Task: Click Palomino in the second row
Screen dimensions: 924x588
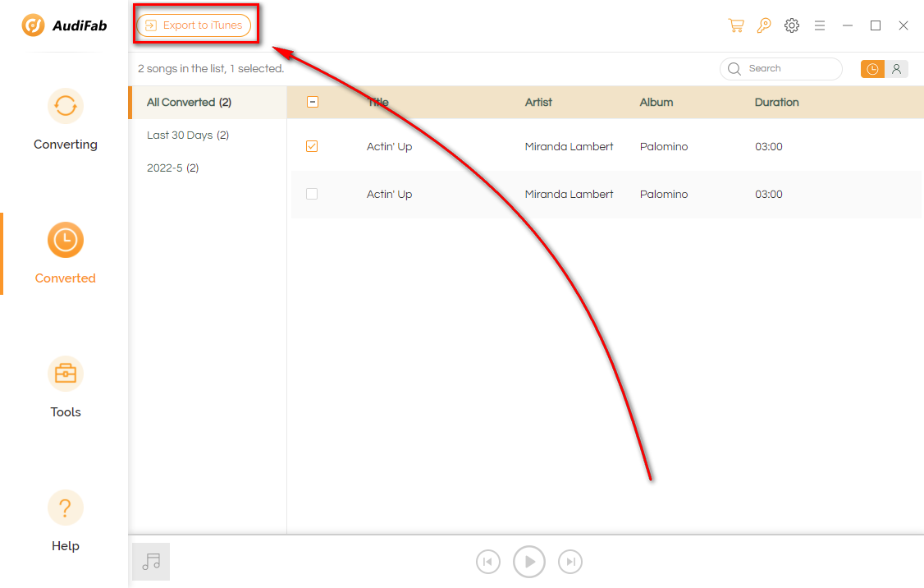Action: 664,194
